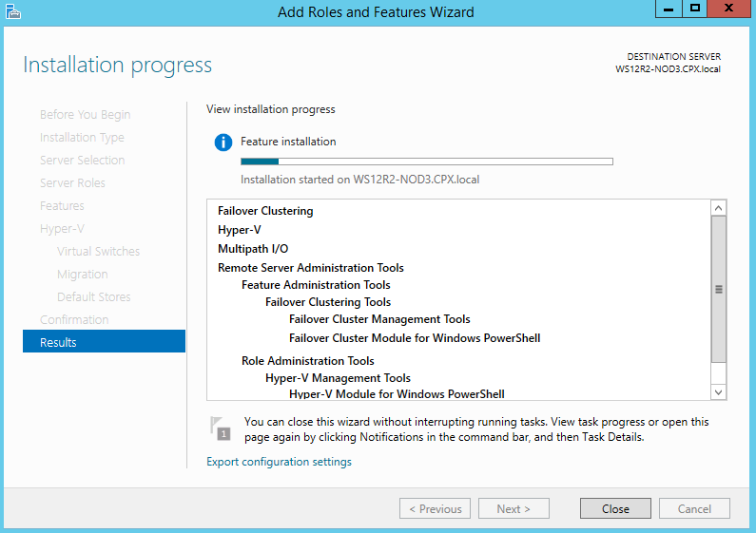Select Remote Server Administration Tools entry
This screenshot has width=756, height=533.
tap(311, 268)
